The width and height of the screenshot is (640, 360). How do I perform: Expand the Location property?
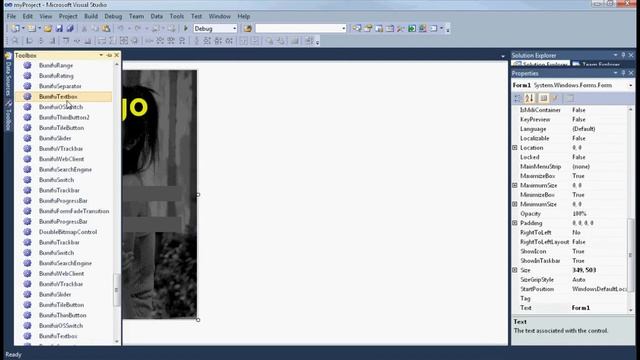point(515,148)
